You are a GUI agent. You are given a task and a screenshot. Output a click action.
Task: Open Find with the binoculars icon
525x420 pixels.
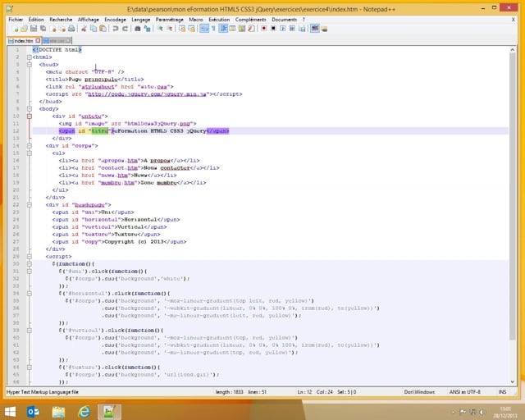point(138,29)
